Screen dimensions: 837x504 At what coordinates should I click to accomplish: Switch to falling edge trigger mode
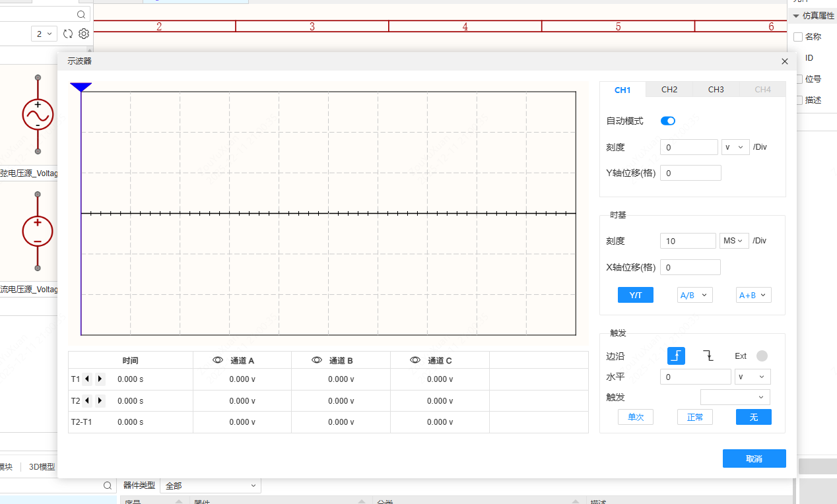coord(708,356)
